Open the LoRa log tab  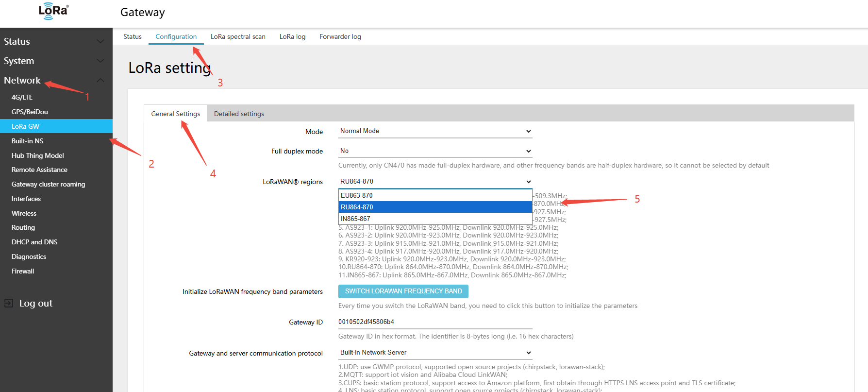coord(292,36)
